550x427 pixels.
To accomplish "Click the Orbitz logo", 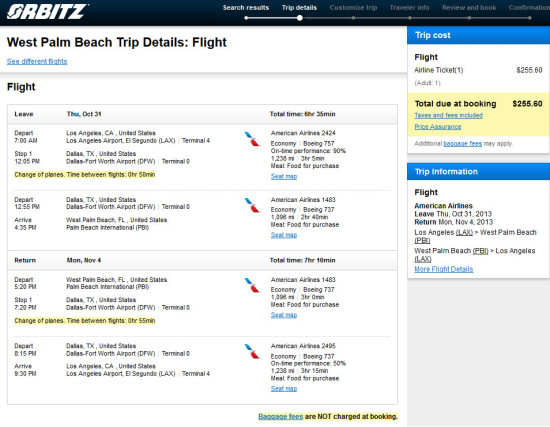I will 47,12.
